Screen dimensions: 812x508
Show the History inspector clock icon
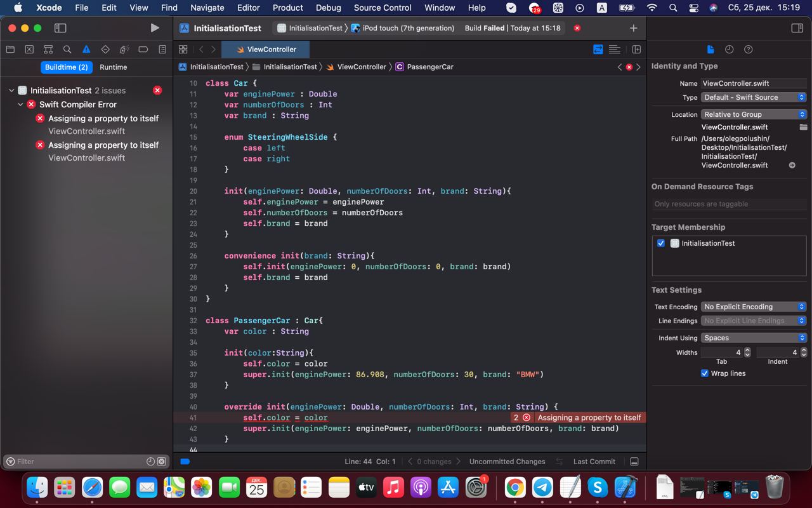(730, 50)
